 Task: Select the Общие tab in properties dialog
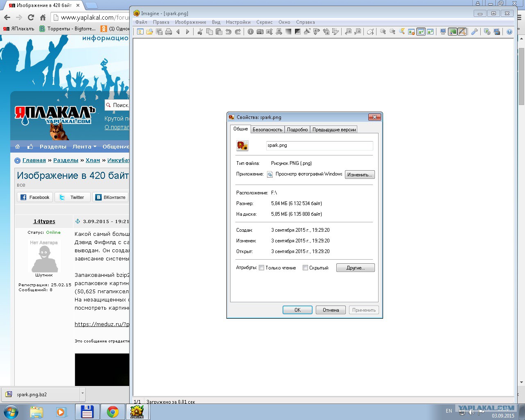[241, 129]
